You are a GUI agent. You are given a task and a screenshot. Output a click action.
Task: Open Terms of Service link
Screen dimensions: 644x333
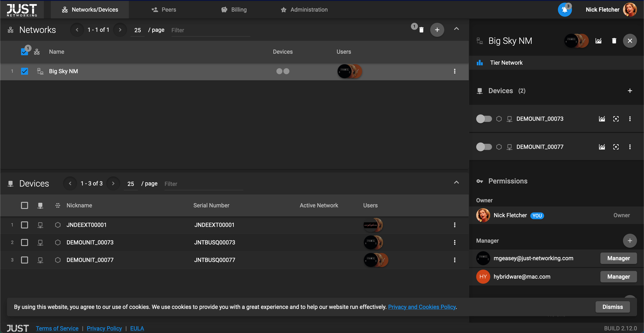tap(57, 328)
